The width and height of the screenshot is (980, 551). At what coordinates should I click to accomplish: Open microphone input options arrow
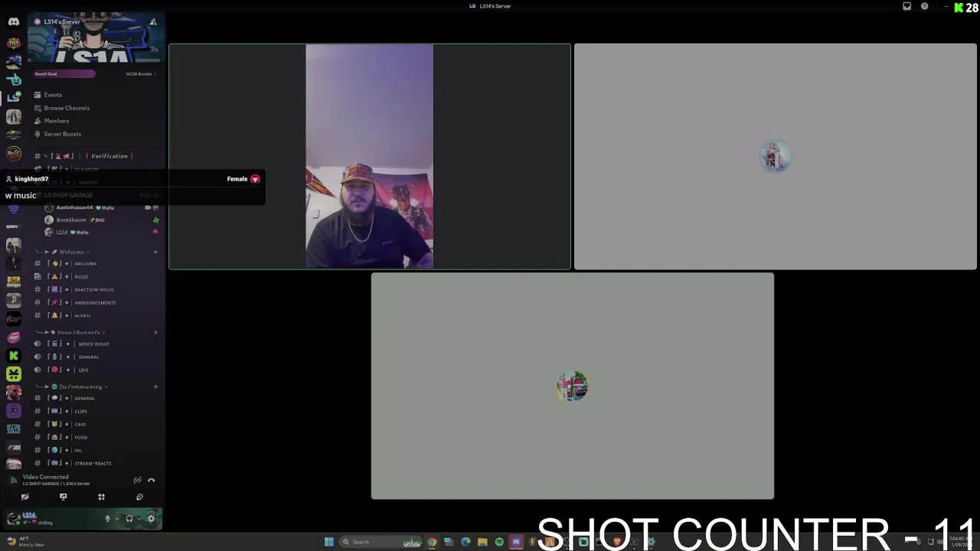116,518
